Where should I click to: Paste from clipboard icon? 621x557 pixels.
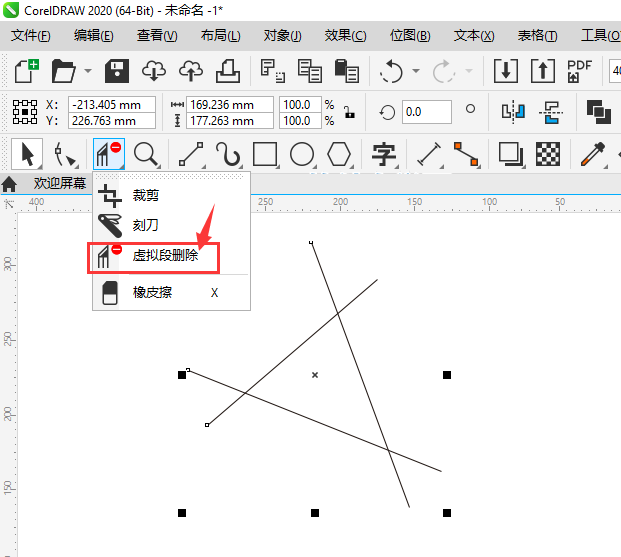(347, 71)
